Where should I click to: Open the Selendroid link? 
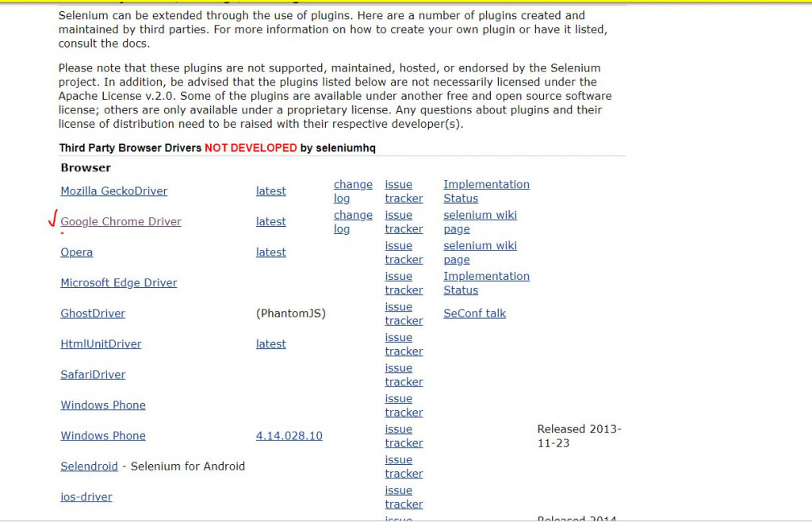pos(89,466)
